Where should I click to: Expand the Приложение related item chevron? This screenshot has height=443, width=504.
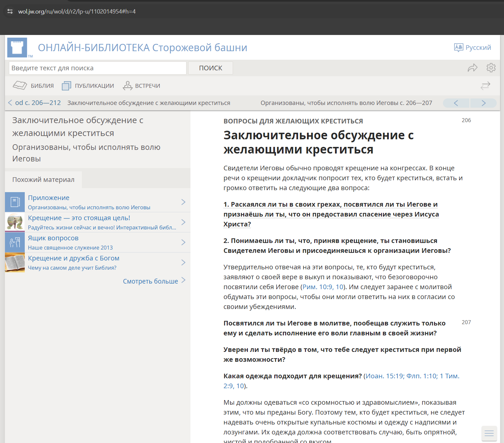coord(184,202)
